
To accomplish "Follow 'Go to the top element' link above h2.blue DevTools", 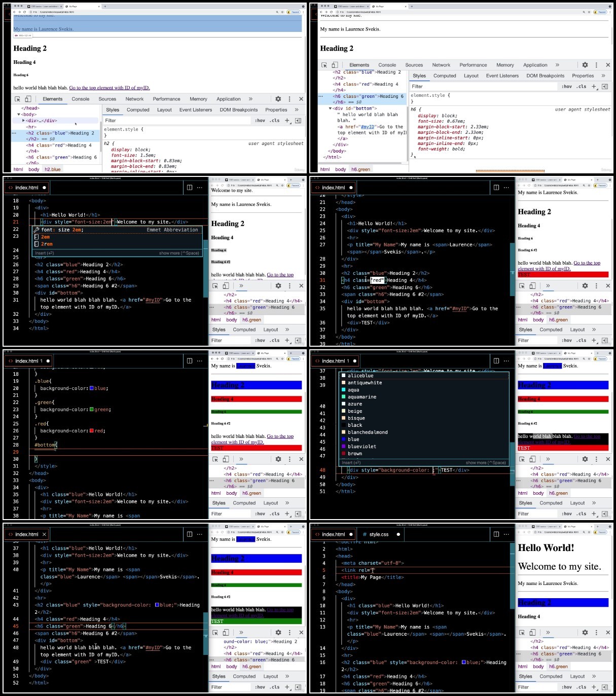I will pyautogui.click(x=110, y=88).
